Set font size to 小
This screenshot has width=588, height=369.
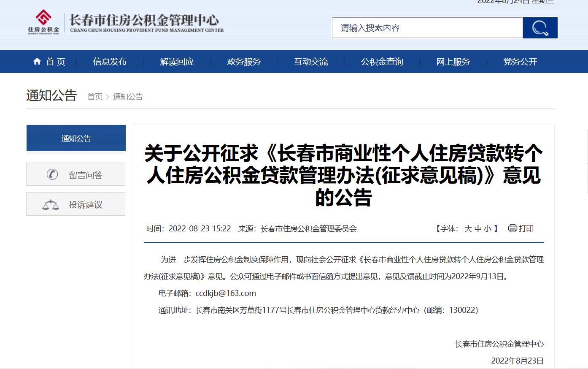488,229
